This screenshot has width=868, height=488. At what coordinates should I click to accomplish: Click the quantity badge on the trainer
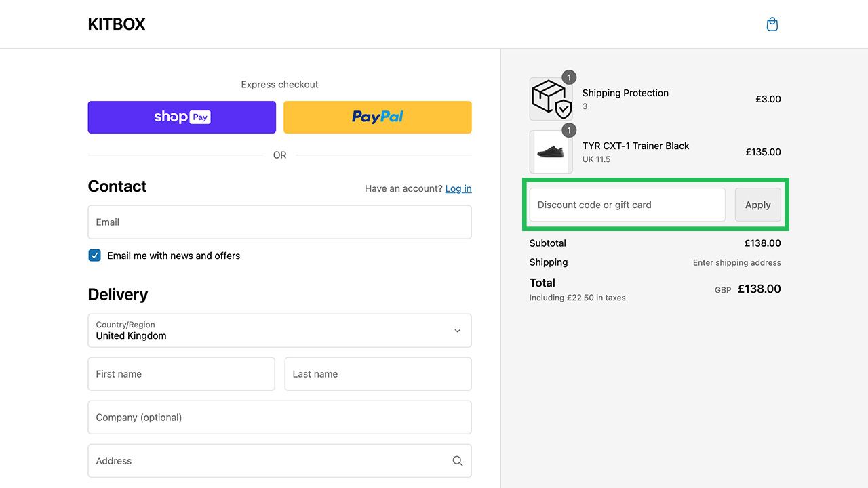point(569,130)
